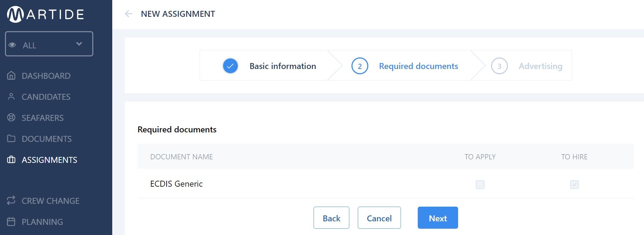Open the ALL dropdown chevron

pyautogui.click(x=79, y=44)
